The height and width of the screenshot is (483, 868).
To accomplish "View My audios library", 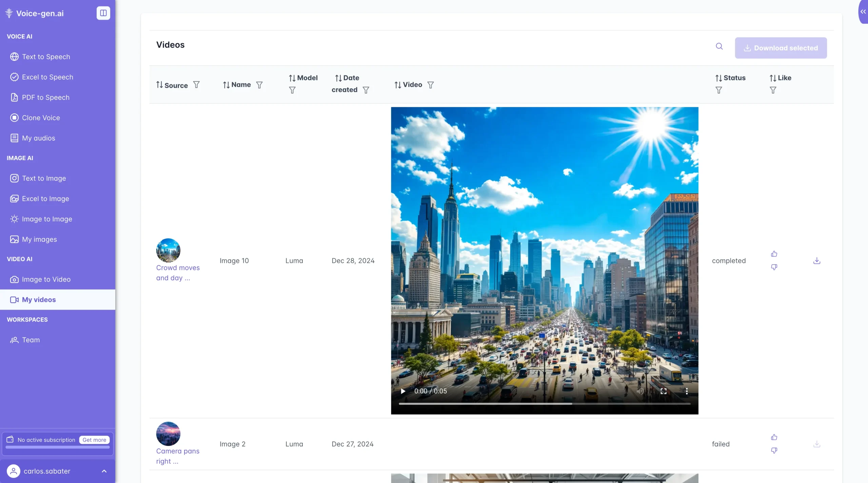I will (x=38, y=138).
